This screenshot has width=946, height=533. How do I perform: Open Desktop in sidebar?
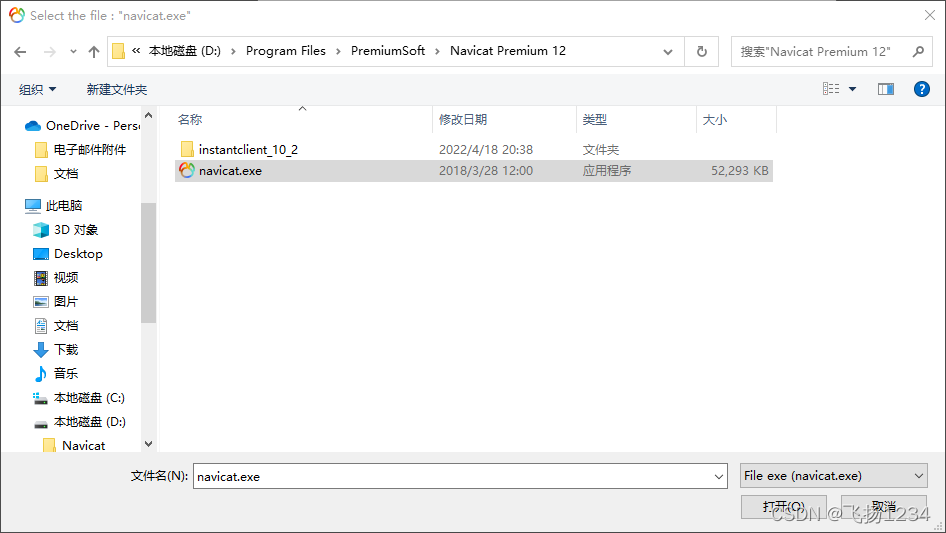(x=68, y=254)
